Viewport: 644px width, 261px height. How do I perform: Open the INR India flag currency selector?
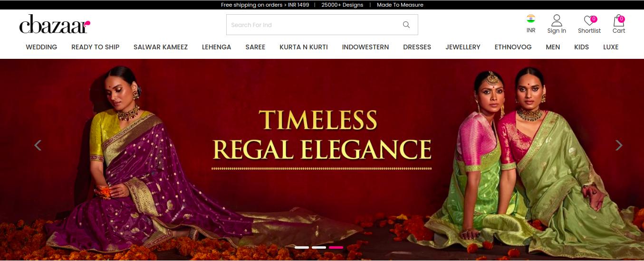pos(531,24)
